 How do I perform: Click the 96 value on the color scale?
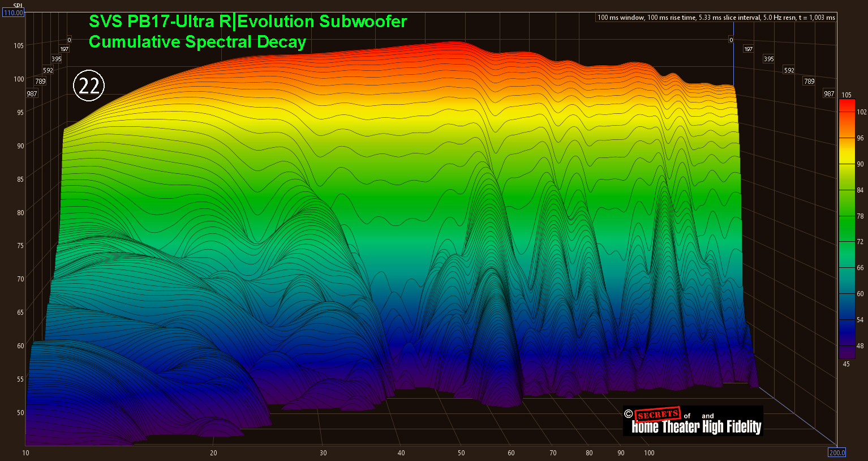click(x=861, y=138)
